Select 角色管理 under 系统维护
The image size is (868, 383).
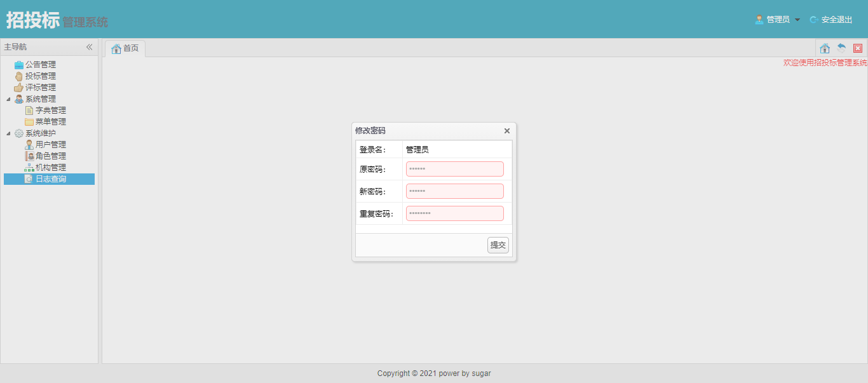[51, 156]
